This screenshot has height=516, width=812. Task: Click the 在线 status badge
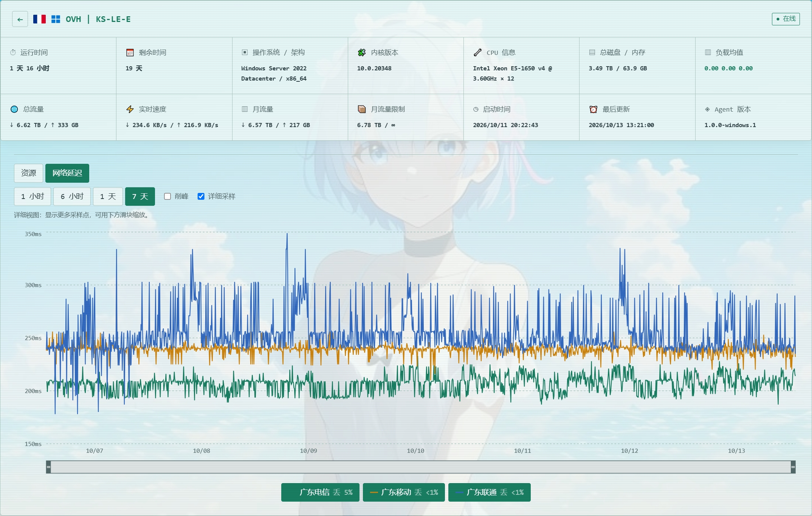[786, 19]
